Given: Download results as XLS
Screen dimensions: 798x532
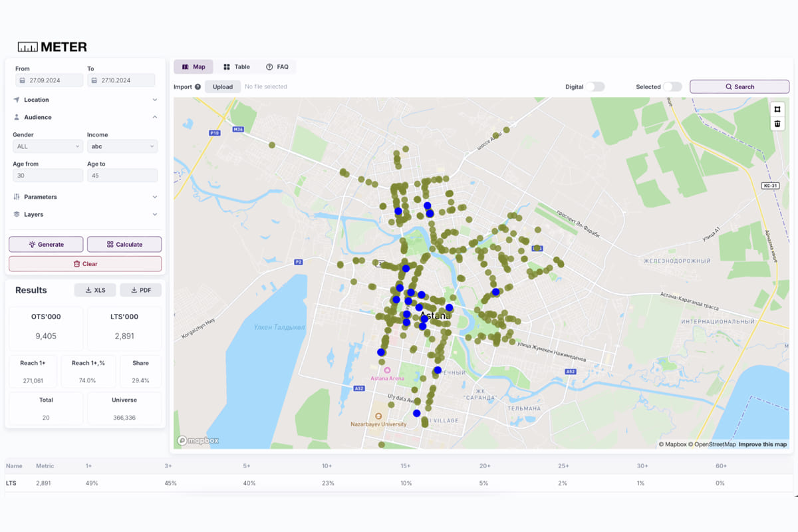Looking at the screenshot, I should click(x=95, y=290).
